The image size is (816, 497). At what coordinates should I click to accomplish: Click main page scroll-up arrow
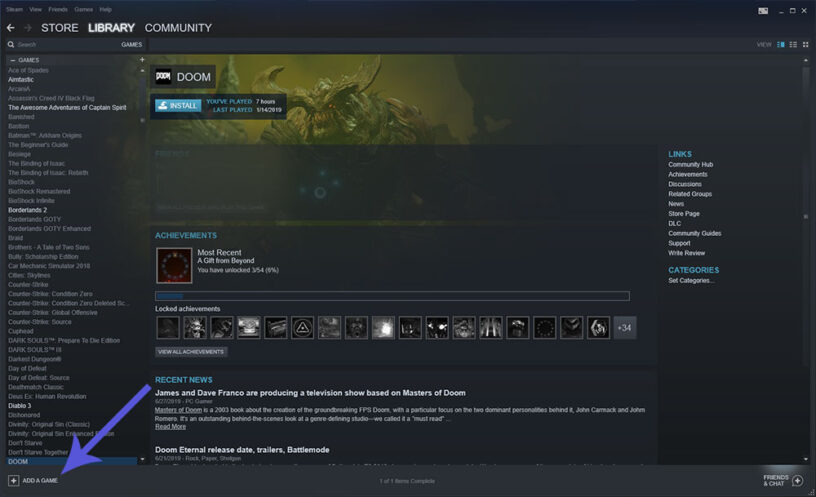[x=806, y=60]
